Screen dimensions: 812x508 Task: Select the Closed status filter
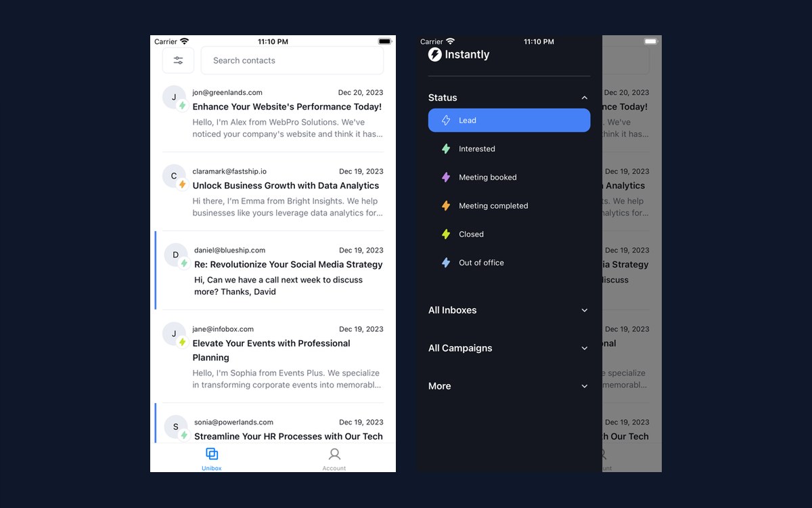(510, 234)
